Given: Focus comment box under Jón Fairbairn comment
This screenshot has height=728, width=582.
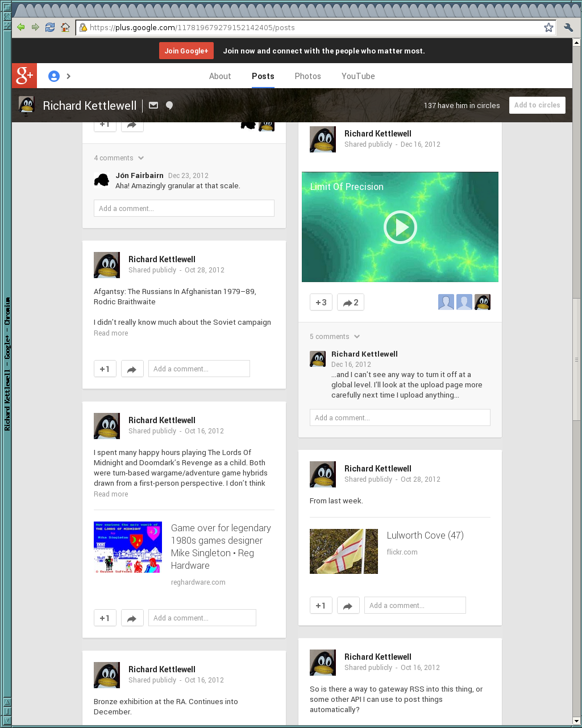Looking at the screenshot, I should pyautogui.click(x=184, y=208).
